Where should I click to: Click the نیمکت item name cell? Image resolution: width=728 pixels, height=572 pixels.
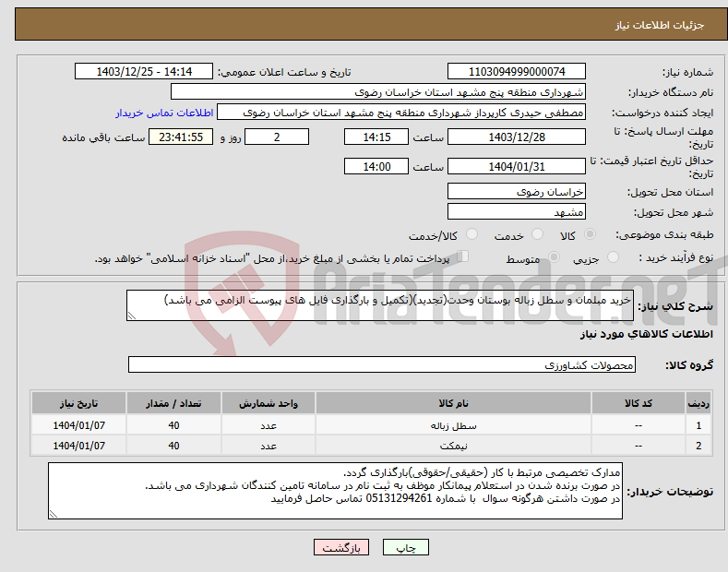pyautogui.click(x=453, y=446)
